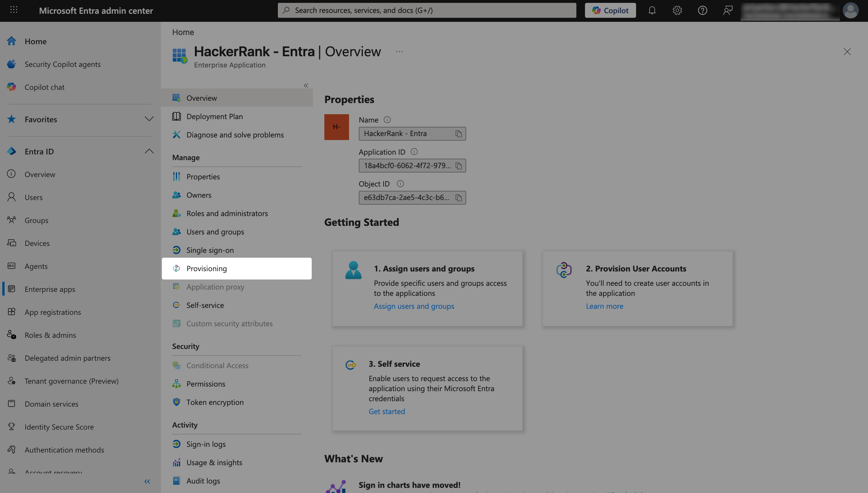Screen dimensions: 868x493
Task: Show info tooltip for Object ID
Action: tap(400, 184)
